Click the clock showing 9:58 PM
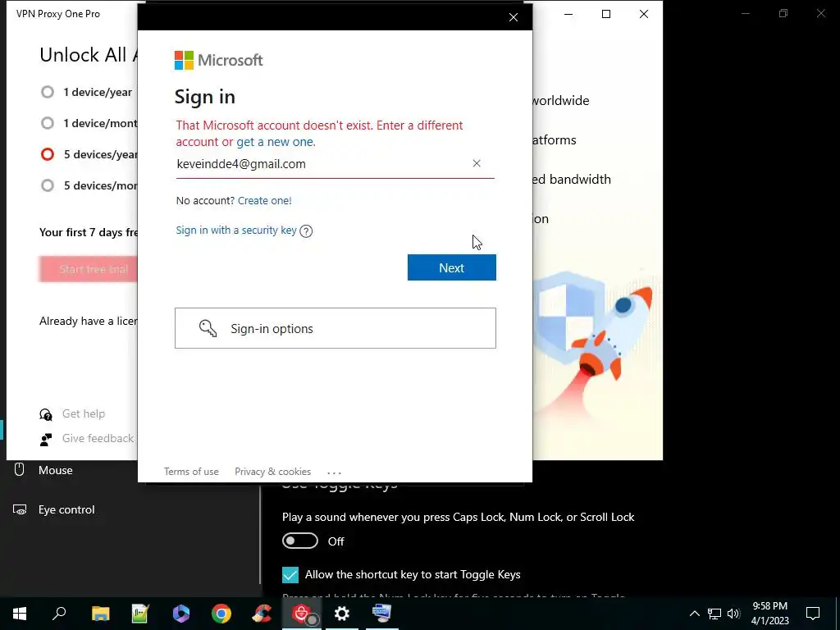This screenshot has height=630, width=840. 769,606
